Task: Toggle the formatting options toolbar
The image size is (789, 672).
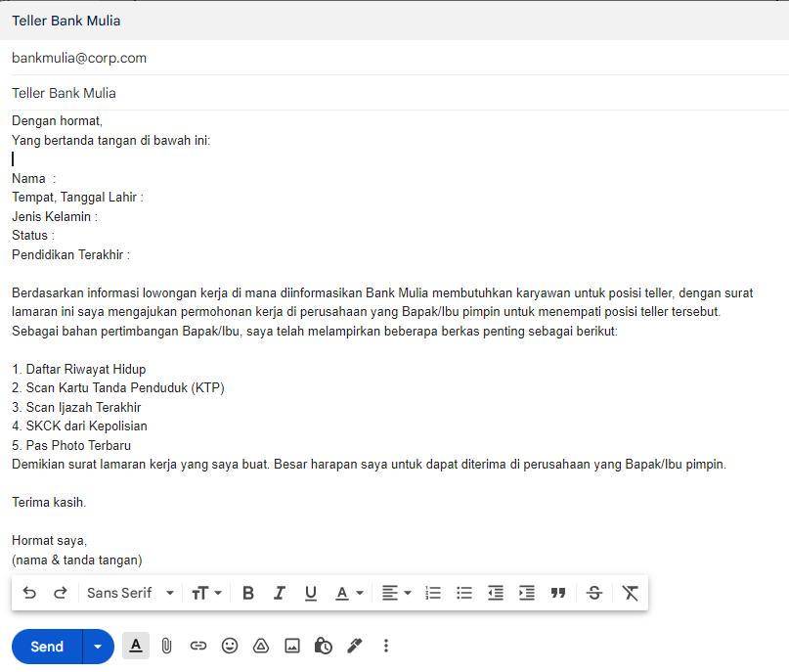Action: tap(135, 646)
